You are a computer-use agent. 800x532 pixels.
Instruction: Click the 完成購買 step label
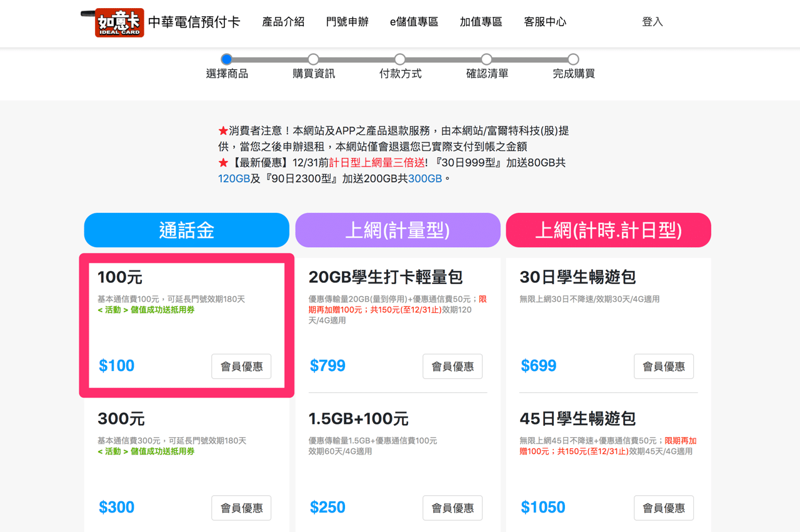tap(574, 74)
